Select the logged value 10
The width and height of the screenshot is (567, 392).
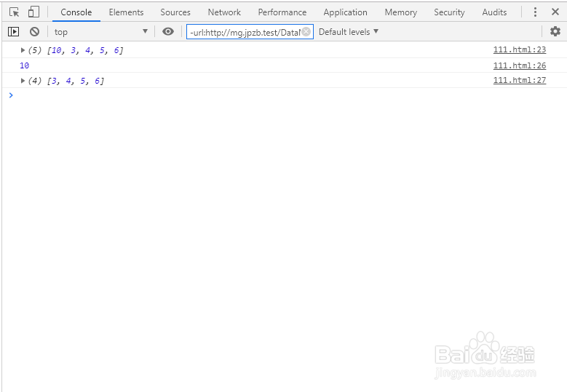pos(24,65)
